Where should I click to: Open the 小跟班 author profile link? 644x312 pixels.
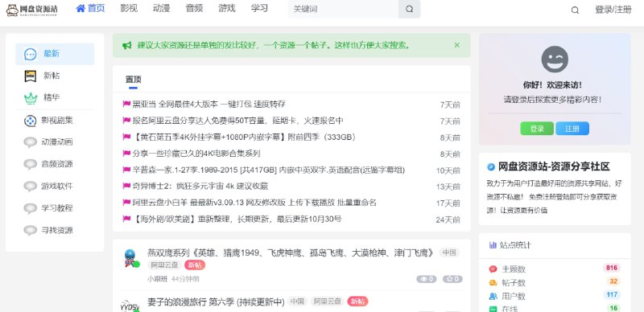(x=157, y=279)
